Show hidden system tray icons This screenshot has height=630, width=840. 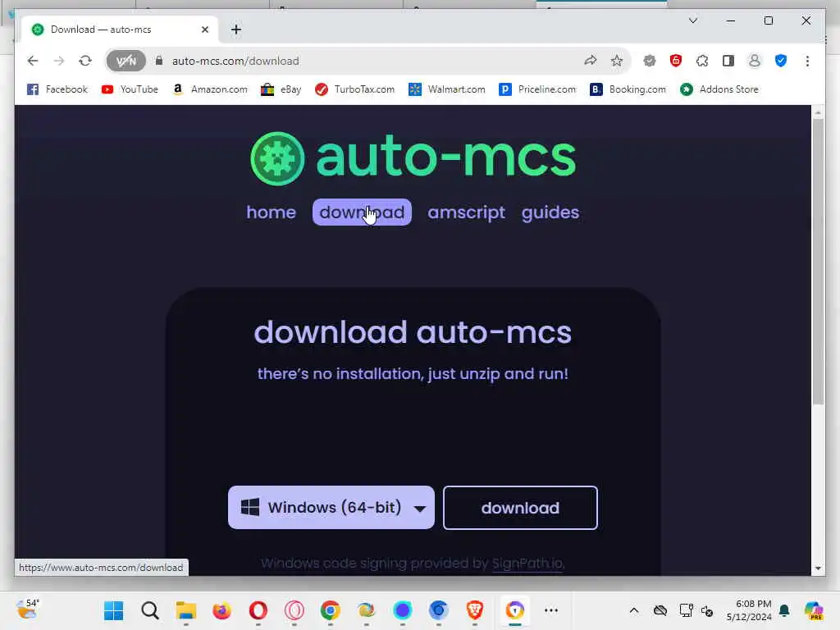[634, 610]
